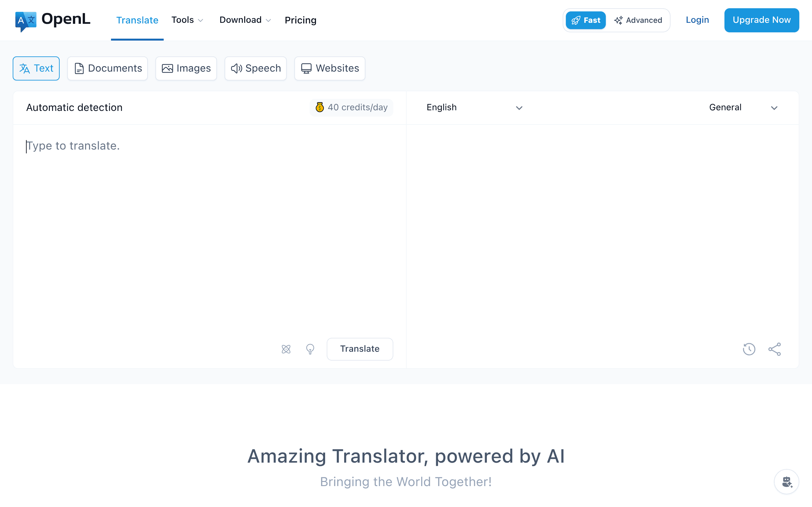Open the AI chatbot assistant at bottom right
The image size is (812, 507).
(787, 482)
